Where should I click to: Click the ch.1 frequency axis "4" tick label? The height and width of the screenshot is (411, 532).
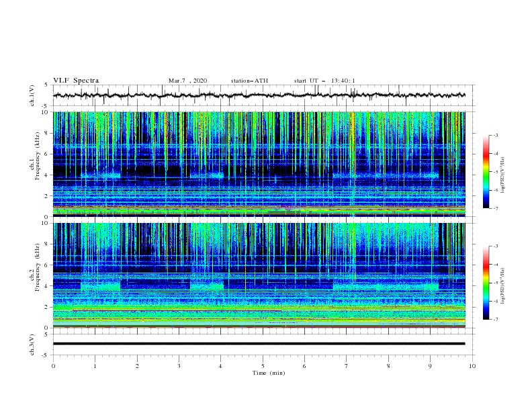coord(47,175)
